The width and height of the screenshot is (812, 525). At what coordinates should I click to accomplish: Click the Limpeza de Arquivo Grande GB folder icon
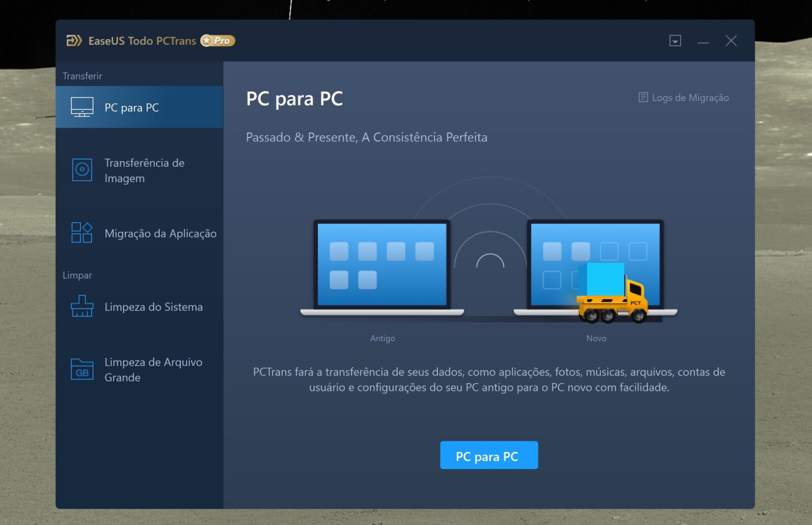[x=82, y=369]
